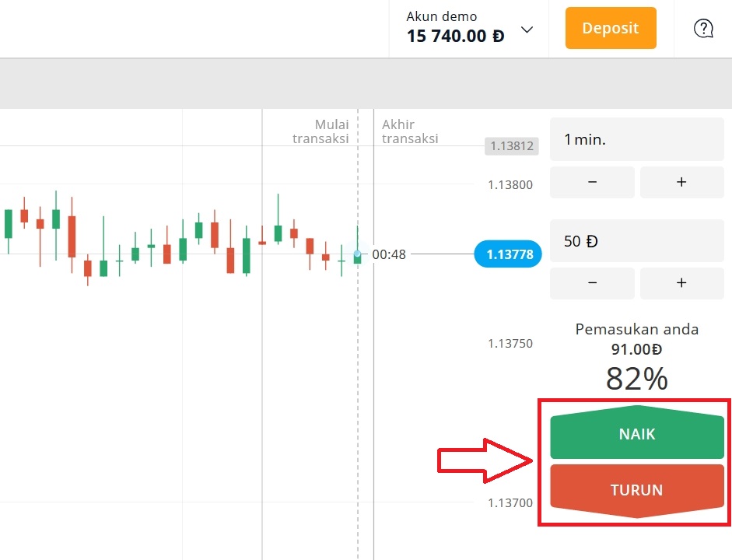Click the help question mark icon
Viewport: 732px width, 560px height.
point(703,29)
